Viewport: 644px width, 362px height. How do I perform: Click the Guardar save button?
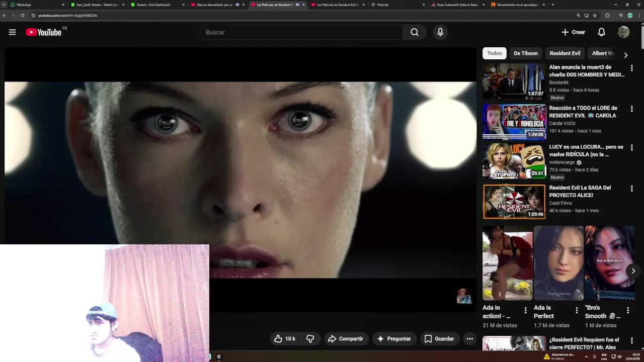(x=439, y=339)
